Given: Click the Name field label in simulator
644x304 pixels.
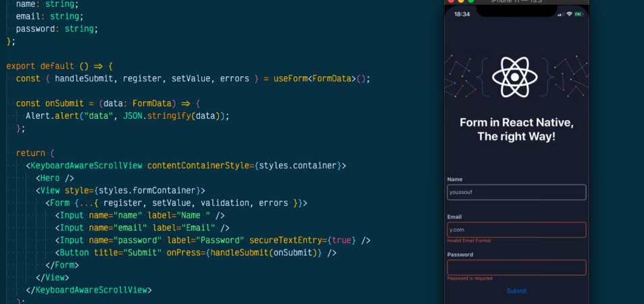Looking at the screenshot, I should click(x=455, y=179).
